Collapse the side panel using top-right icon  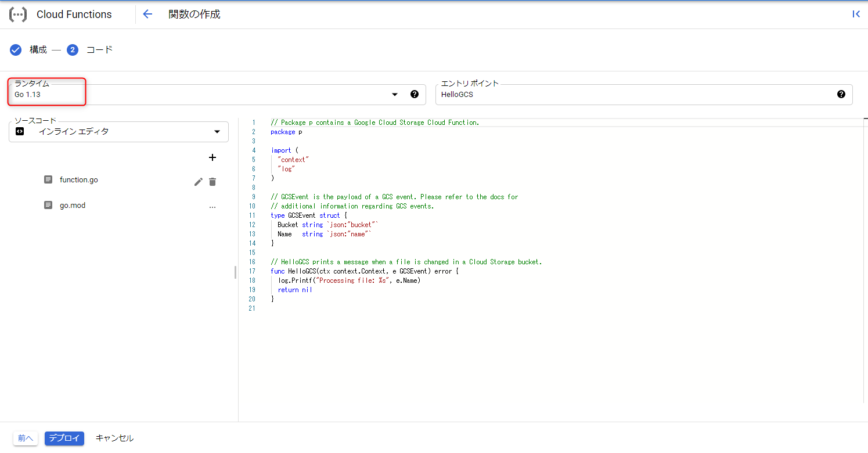click(856, 15)
